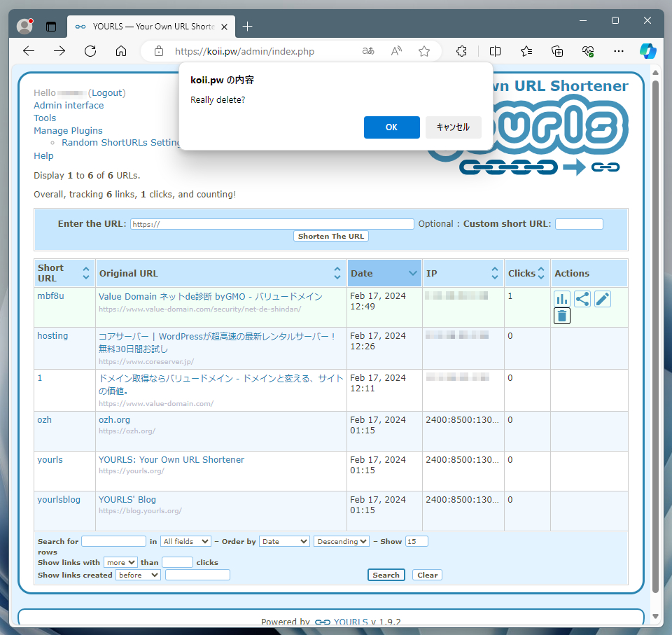Go forward in browser history

(59, 51)
